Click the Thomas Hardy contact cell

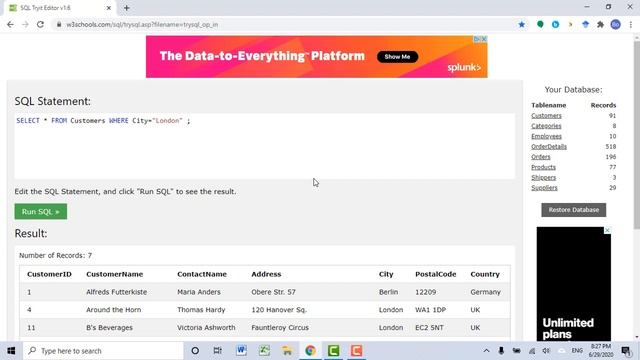(201, 310)
